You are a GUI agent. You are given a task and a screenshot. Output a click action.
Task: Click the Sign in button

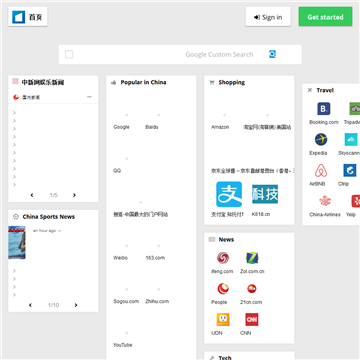coord(268,17)
